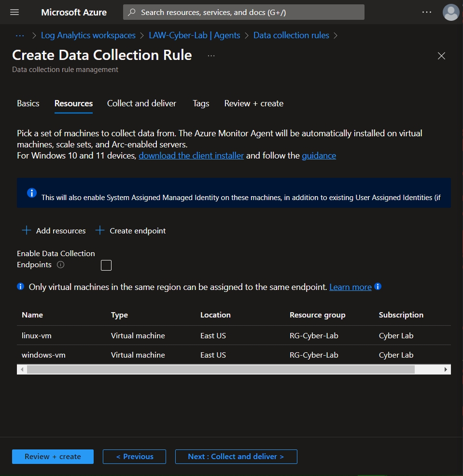Sort by the Resource group column header
This screenshot has height=476, width=463.
pyautogui.click(x=317, y=315)
